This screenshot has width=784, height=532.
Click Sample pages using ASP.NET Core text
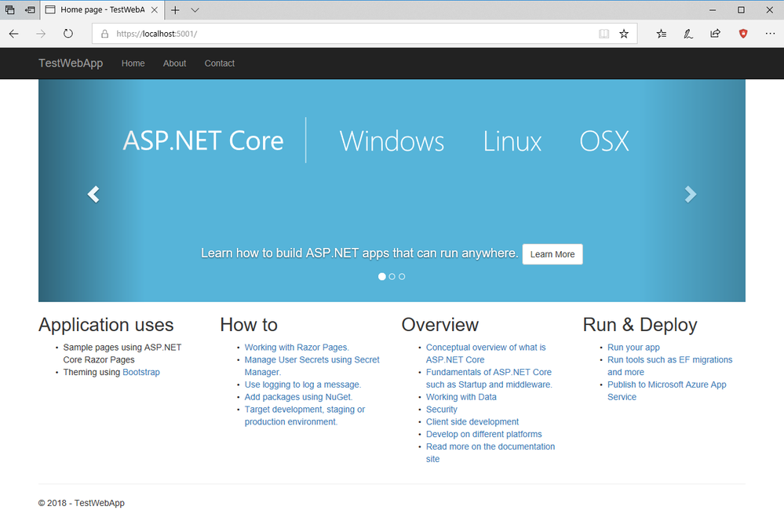coord(122,353)
